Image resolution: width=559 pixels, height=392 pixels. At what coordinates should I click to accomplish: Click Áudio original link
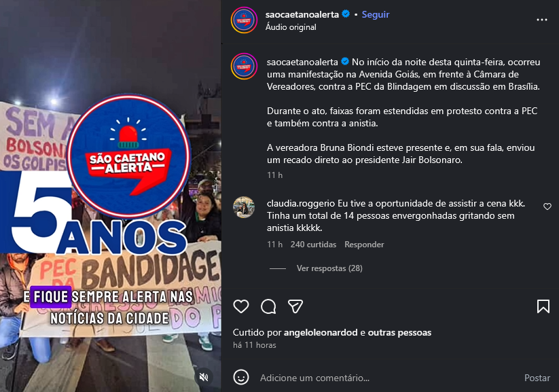[291, 27]
